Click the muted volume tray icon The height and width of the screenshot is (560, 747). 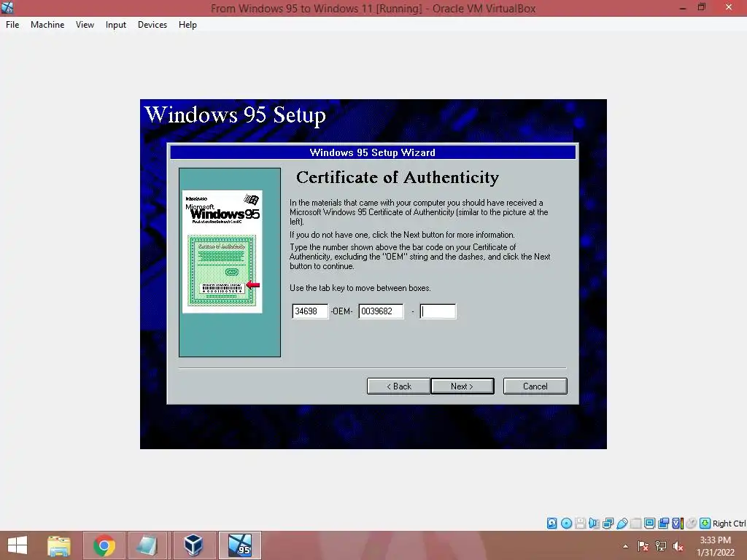coord(678,546)
